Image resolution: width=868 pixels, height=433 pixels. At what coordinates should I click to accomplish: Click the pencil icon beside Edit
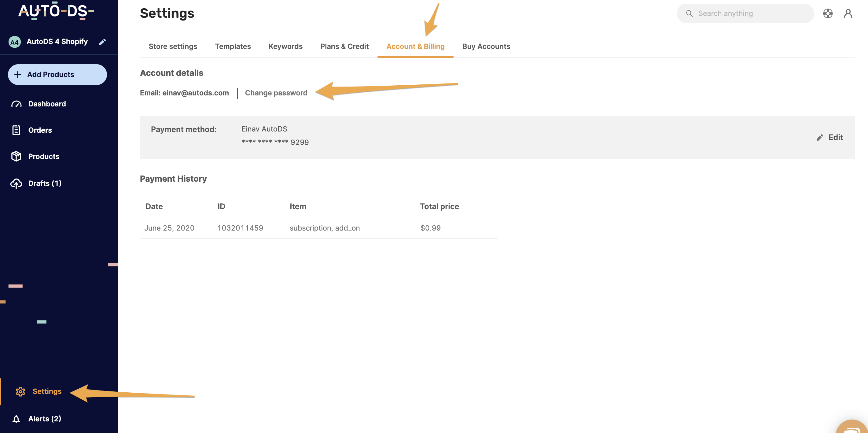pos(819,138)
